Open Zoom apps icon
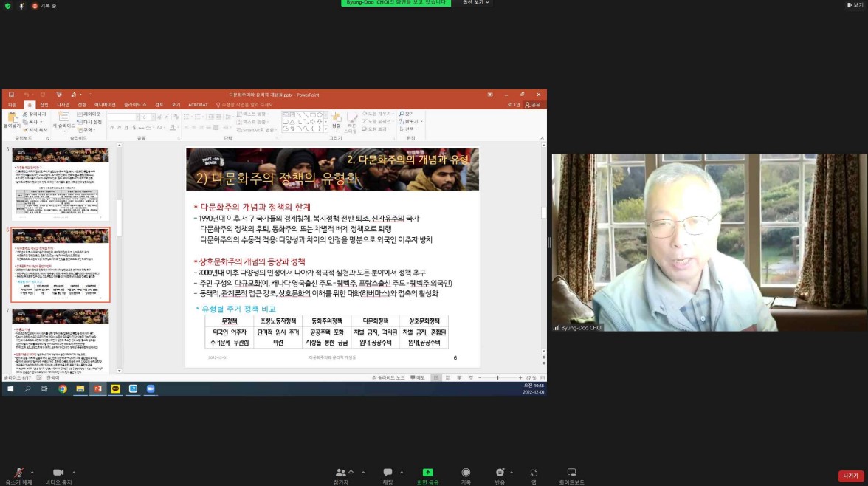The height and width of the screenshot is (486, 868). click(534, 473)
